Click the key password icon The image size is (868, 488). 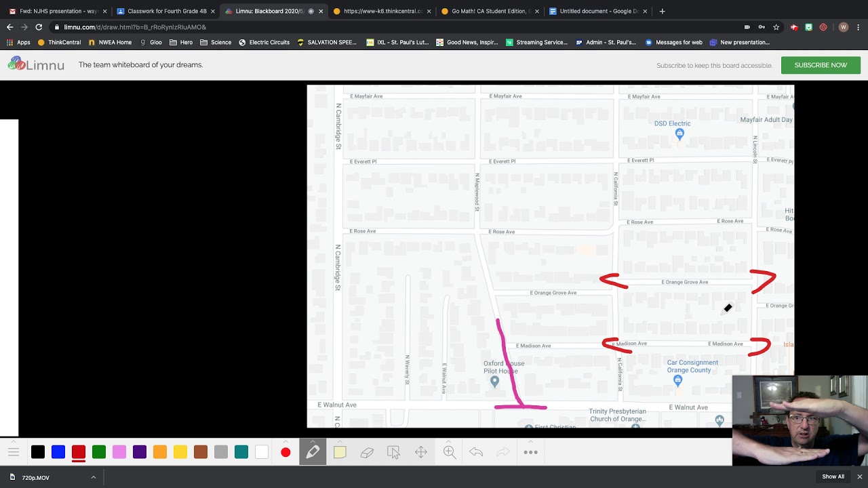pyautogui.click(x=762, y=27)
